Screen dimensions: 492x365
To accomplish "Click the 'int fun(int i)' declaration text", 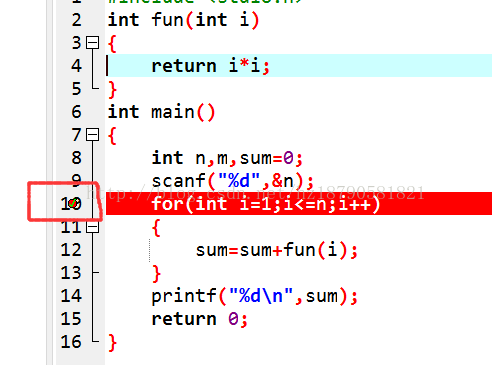I will coord(183,20).
